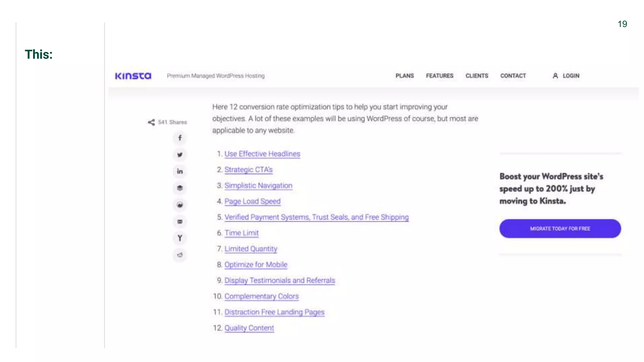Image resolution: width=644 pixels, height=362 pixels.
Task: Open the Plans menu item
Action: [404, 76]
